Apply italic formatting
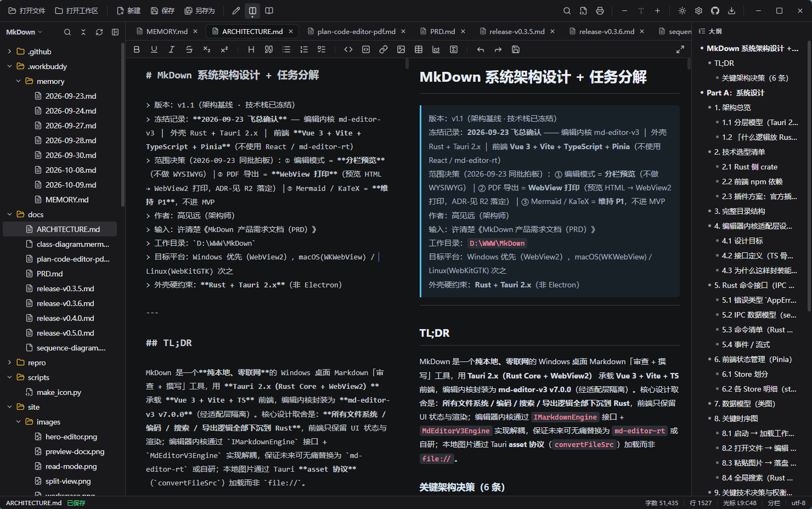The width and height of the screenshot is (812, 509). click(x=172, y=49)
